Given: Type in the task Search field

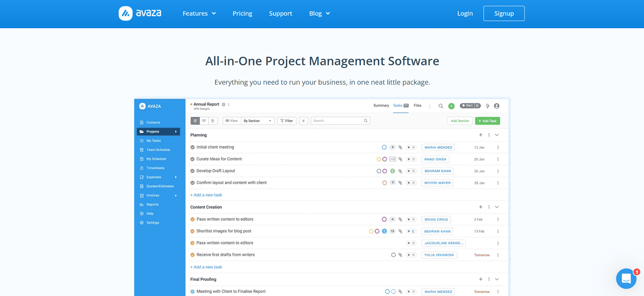Looking at the screenshot, I should coord(338,120).
